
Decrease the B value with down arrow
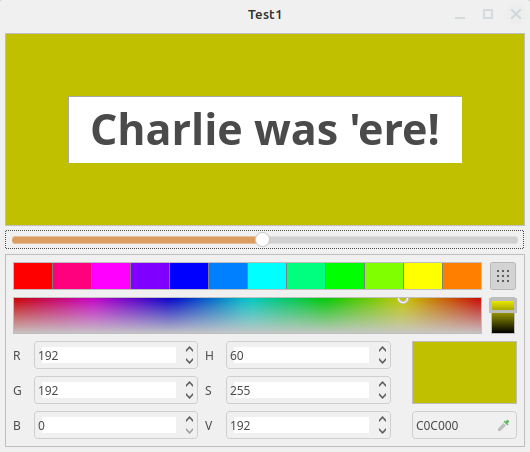tap(189, 431)
